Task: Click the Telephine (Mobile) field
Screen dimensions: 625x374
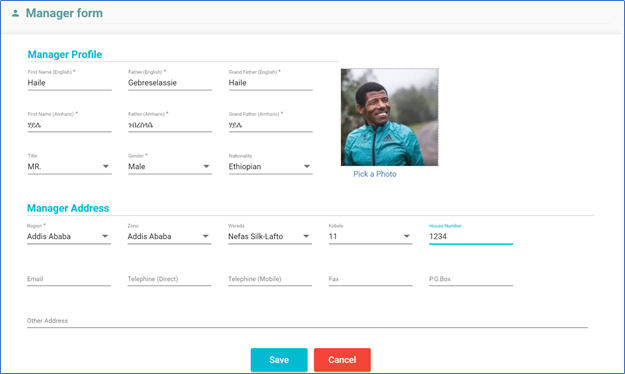Action: point(270,279)
